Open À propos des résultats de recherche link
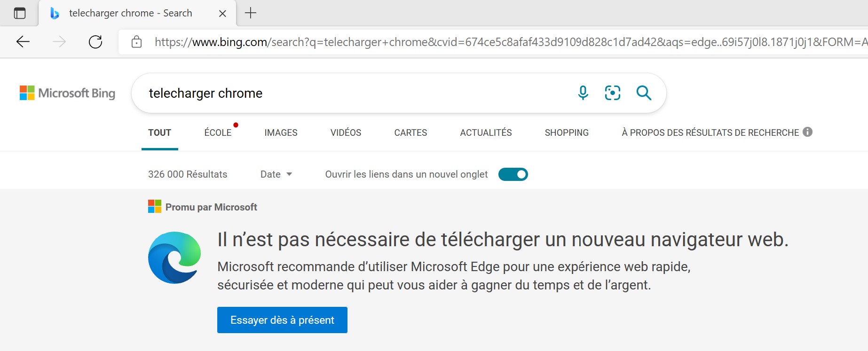This screenshot has height=351, width=868. coord(710,133)
